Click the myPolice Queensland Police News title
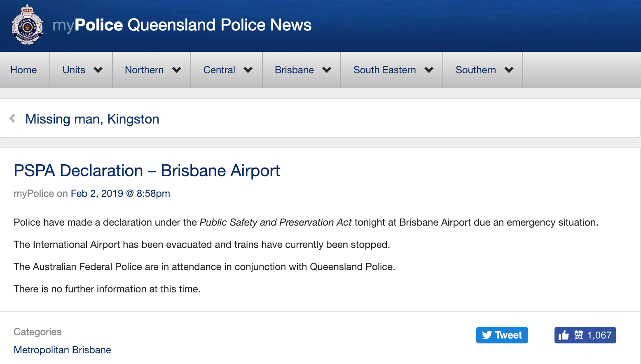This screenshot has height=364, width=641. click(x=182, y=25)
